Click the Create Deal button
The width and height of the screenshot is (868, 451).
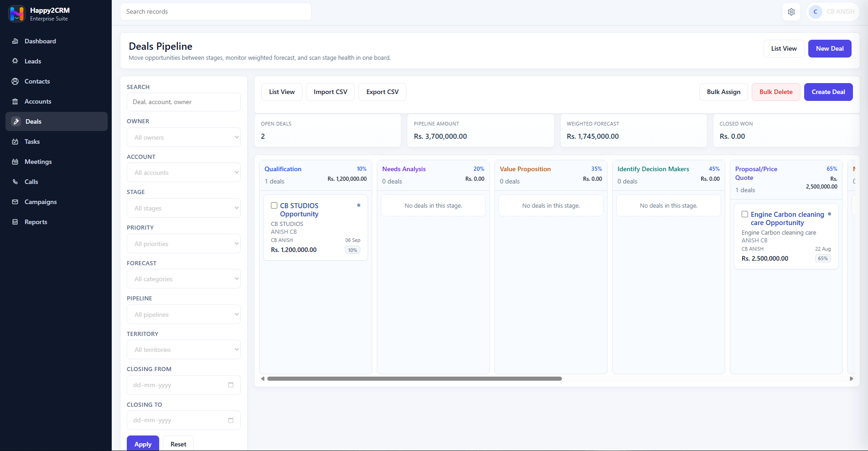828,92
